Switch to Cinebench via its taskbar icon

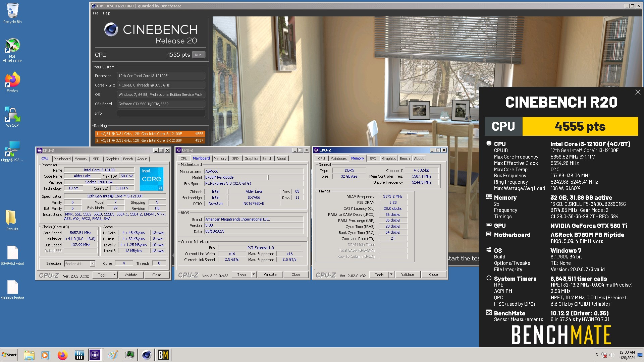[147, 355]
